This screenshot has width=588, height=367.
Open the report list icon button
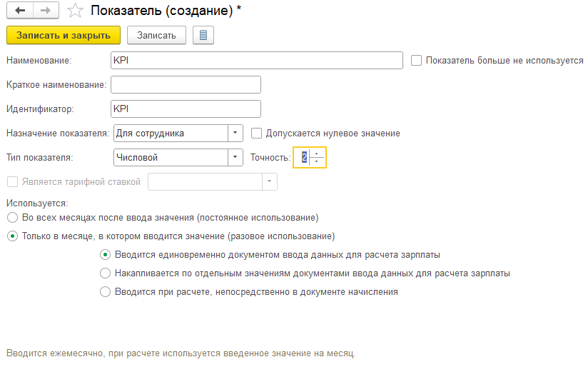pos(203,35)
